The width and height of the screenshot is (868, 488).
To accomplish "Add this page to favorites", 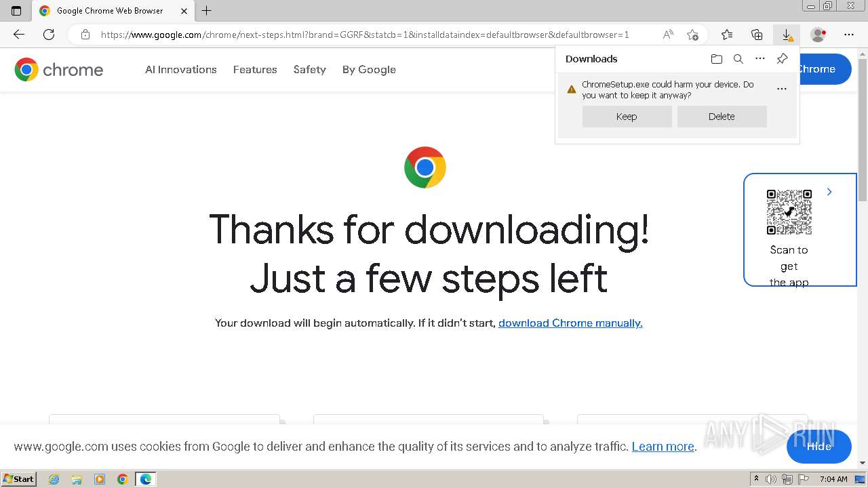I will 692,35.
